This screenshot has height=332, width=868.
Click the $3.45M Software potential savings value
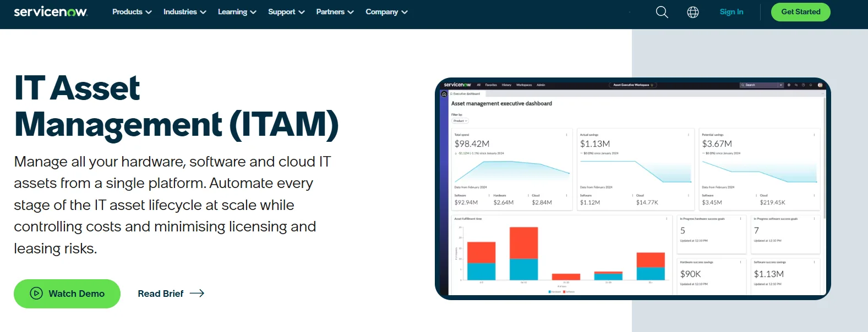click(712, 202)
